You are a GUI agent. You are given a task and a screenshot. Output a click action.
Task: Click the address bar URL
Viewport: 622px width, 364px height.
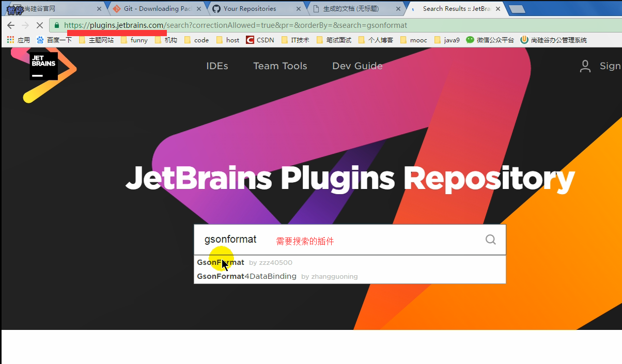click(x=236, y=25)
